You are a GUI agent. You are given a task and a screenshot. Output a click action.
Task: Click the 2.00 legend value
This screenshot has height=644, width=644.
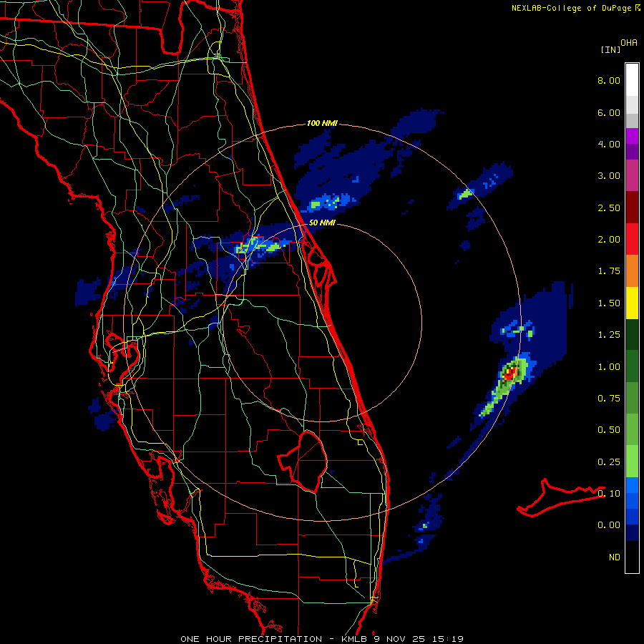click(609, 240)
